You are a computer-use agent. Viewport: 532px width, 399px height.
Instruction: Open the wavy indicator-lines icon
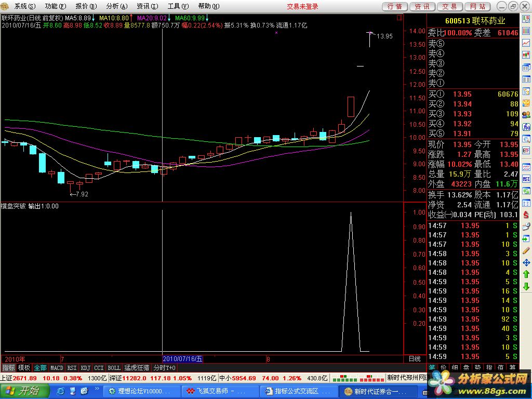click(526, 167)
